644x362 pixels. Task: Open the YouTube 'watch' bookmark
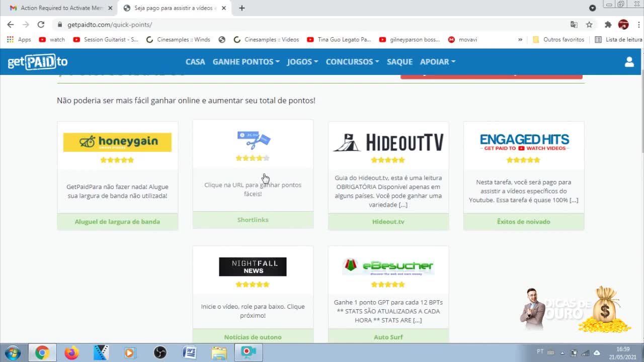52,40
